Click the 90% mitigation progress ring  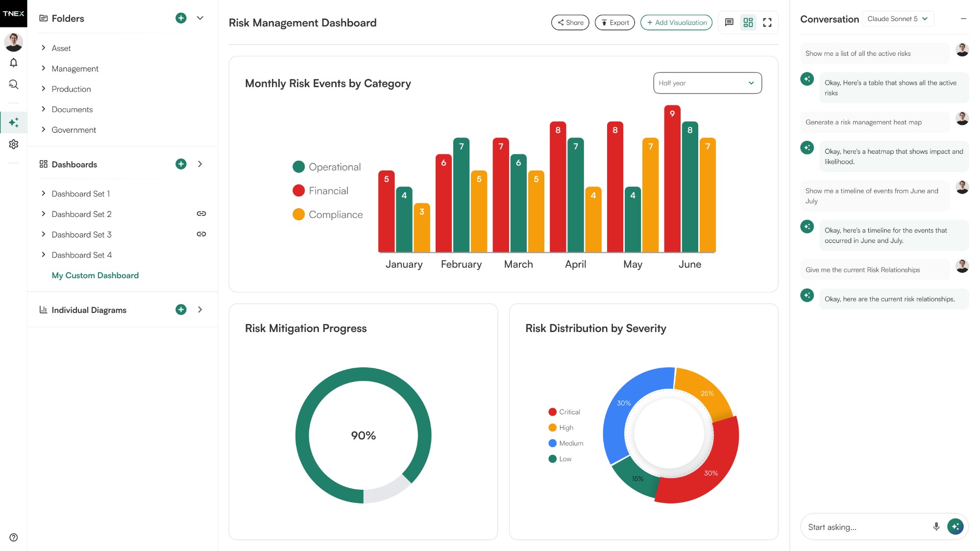[363, 435]
